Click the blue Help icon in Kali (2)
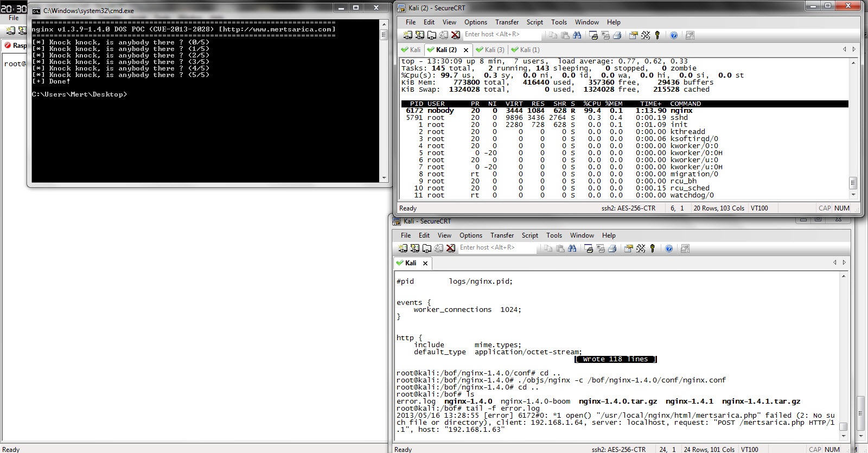This screenshot has width=868, height=453. (x=674, y=35)
